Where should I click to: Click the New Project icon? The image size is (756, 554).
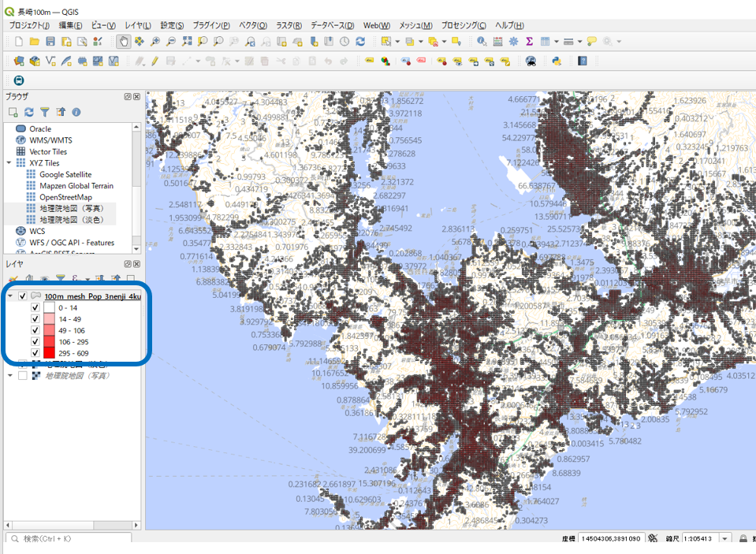tap(19, 42)
